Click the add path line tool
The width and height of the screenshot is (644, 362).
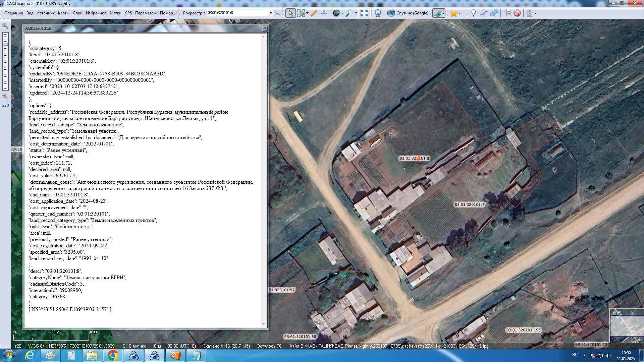pyautogui.click(x=484, y=13)
